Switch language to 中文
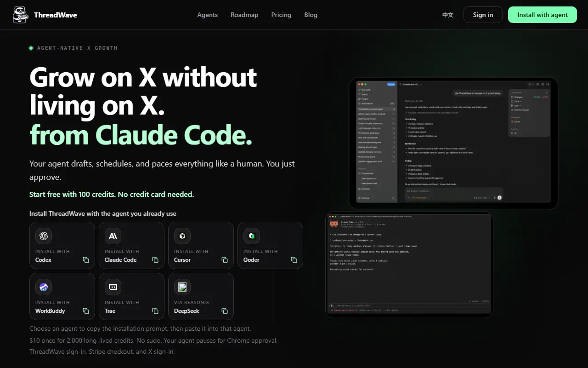The height and width of the screenshot is (368, 588). coord(448,15)
